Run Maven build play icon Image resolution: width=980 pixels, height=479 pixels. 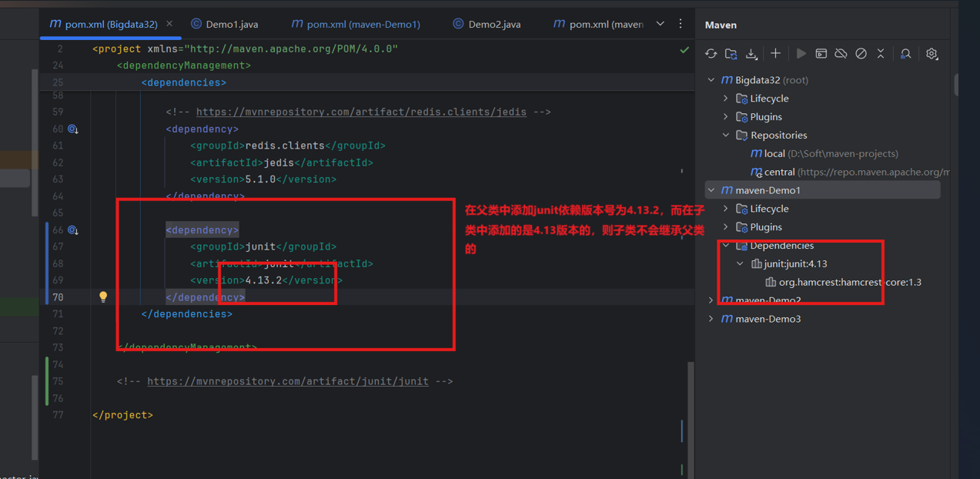click(801, 54)
